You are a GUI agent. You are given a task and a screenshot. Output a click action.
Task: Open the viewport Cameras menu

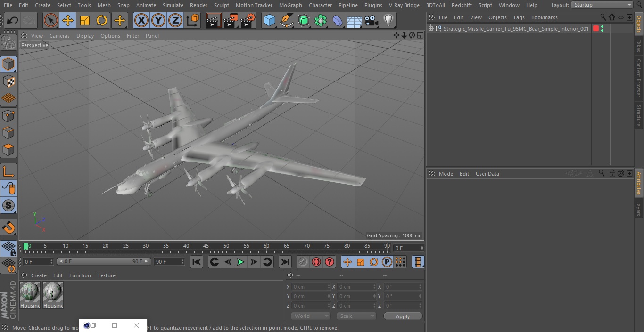click(x=59, y=36)
